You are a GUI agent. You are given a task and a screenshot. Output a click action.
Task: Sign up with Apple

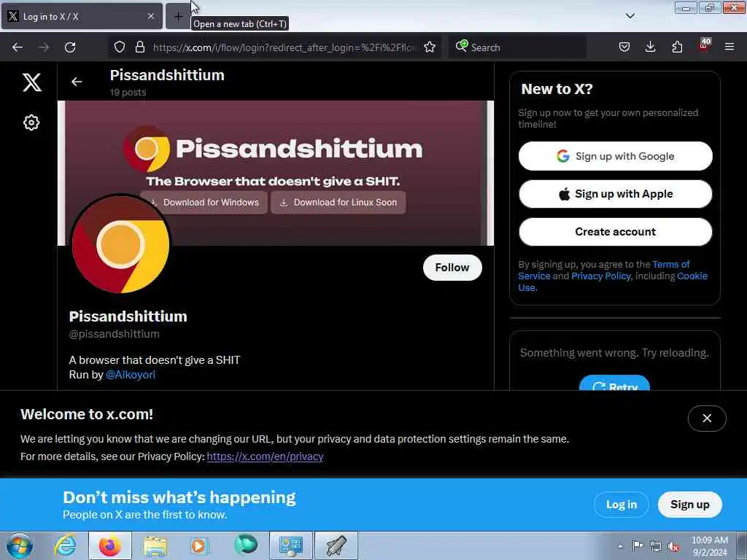615,194
